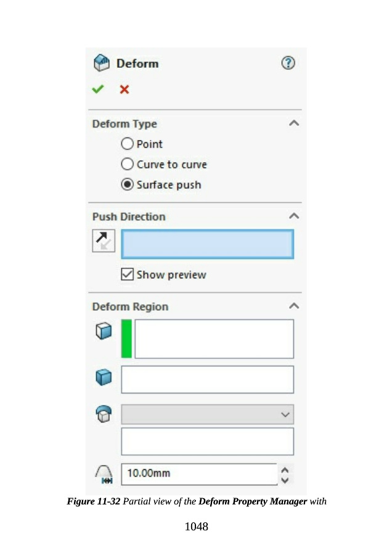
Task: Cancel Deform with red X
Action: point(124,89)
